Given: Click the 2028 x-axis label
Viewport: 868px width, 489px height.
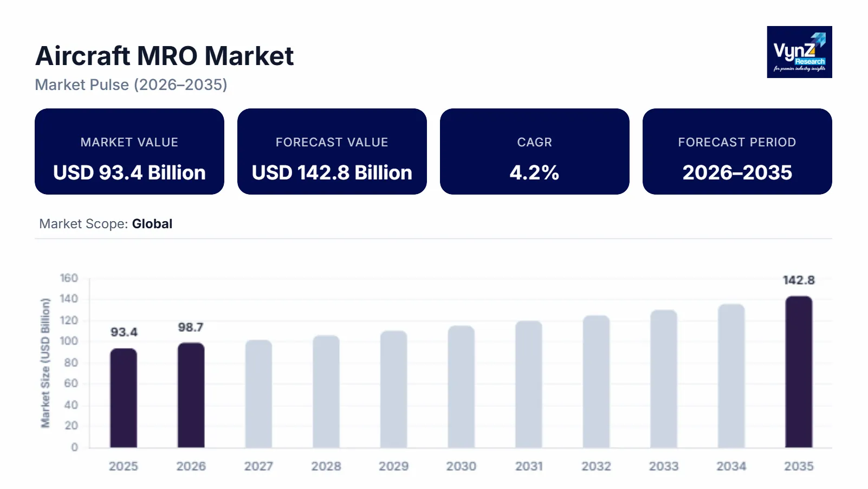Looking at the screenshot, I should pos(326,466).
